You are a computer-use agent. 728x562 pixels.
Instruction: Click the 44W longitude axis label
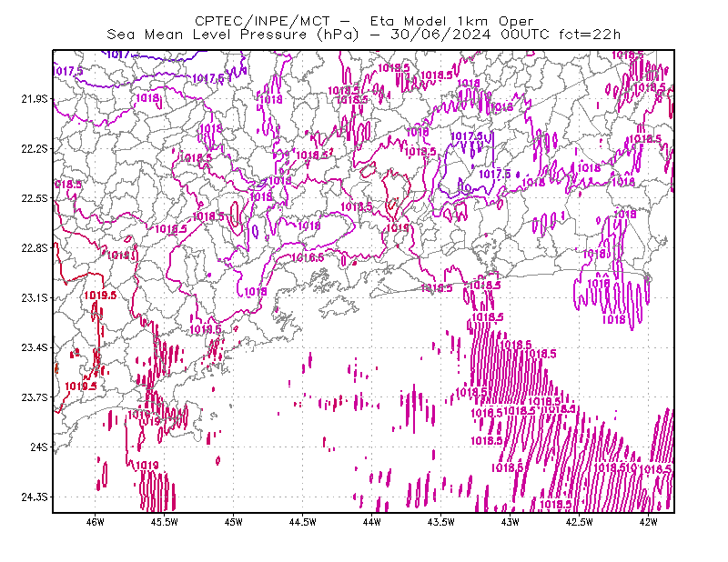372,522
